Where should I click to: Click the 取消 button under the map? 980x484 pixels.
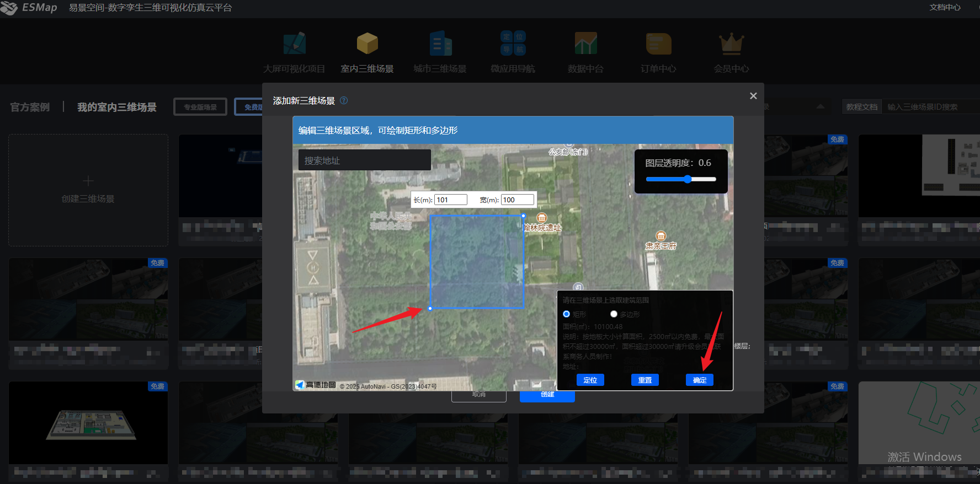coord(479,396)
